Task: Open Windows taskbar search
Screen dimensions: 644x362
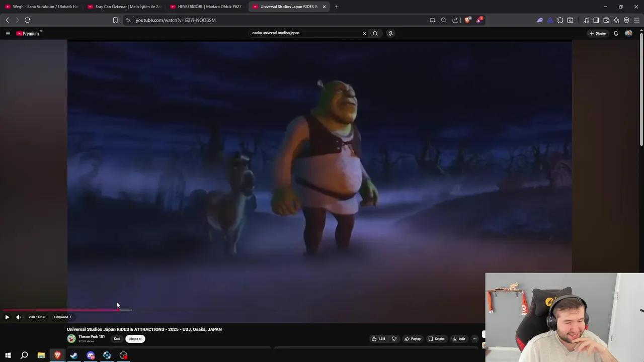Action: pos(24,355)
